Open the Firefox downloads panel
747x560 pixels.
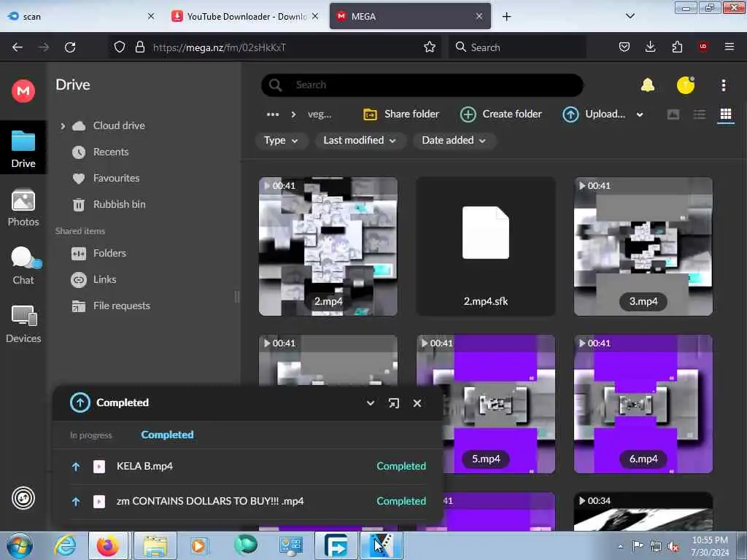pyautogui.click(x=650, y=47)
